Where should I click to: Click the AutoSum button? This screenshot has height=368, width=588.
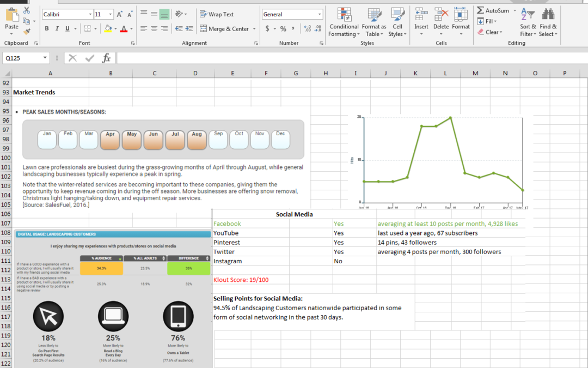coord(493,10)
